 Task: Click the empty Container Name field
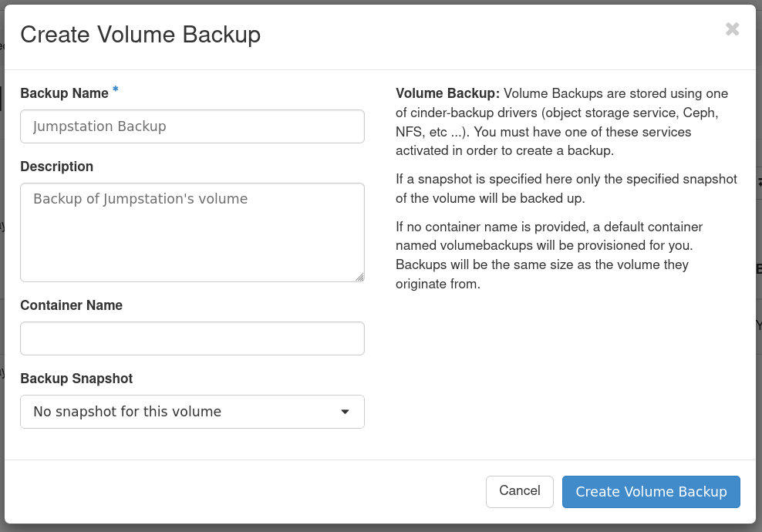pos(192,338)
